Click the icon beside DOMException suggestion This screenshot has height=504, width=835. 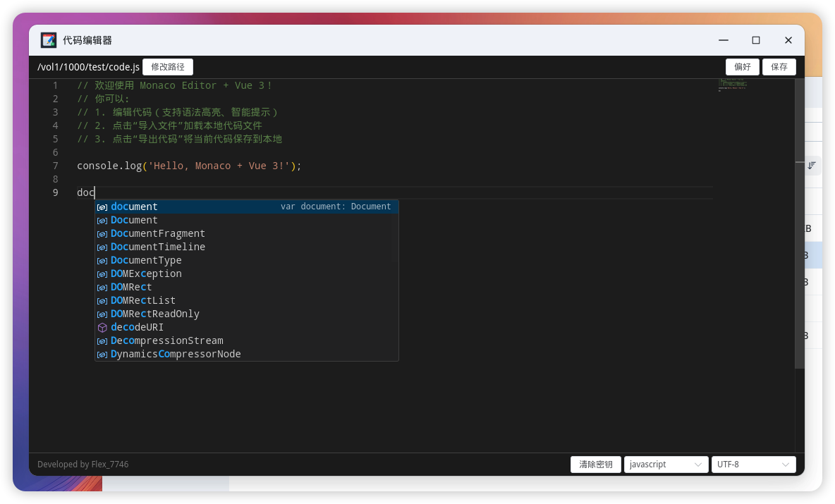102,274
